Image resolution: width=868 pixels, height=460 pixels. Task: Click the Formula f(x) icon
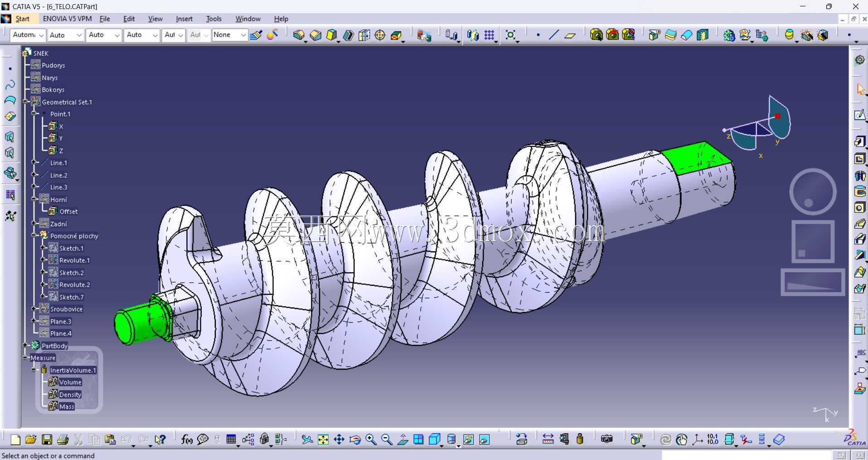tap(186, 439)
